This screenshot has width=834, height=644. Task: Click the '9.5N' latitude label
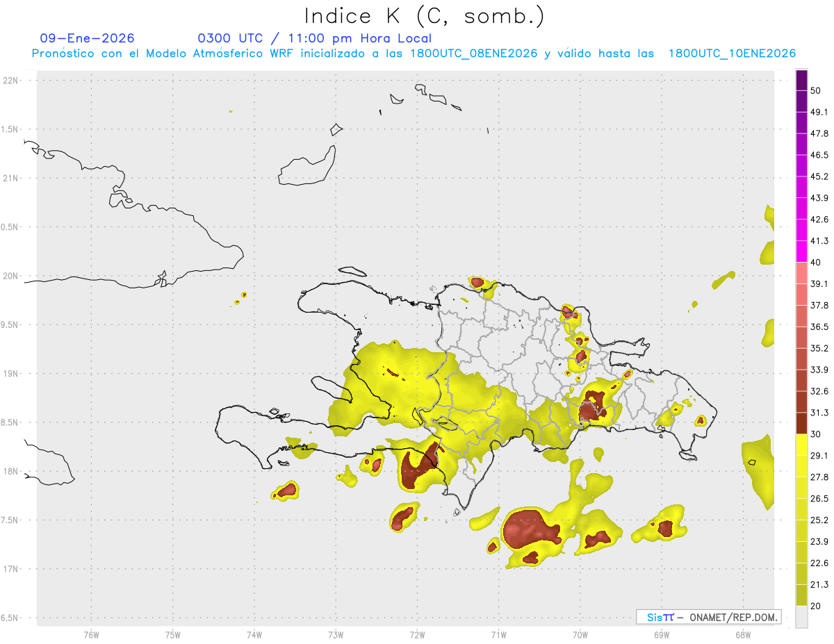(10, 324)
